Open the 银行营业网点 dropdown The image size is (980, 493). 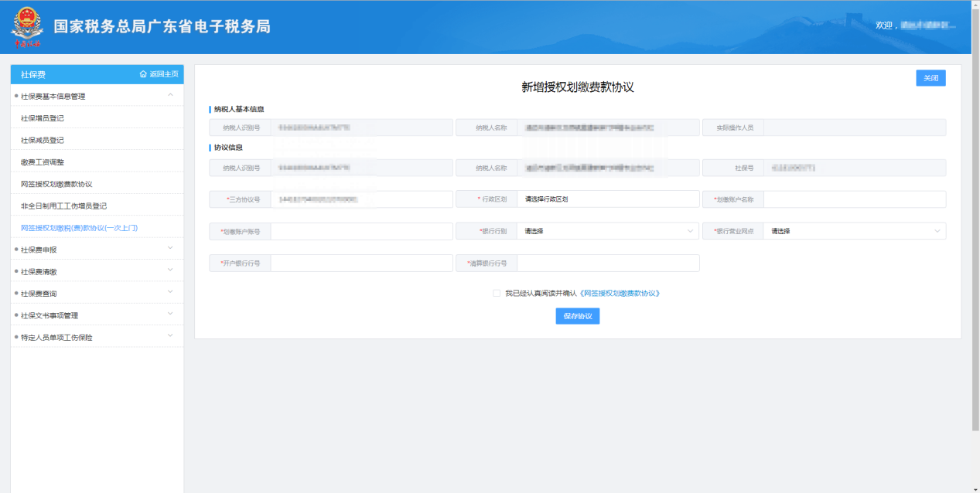tap(854, 231)
